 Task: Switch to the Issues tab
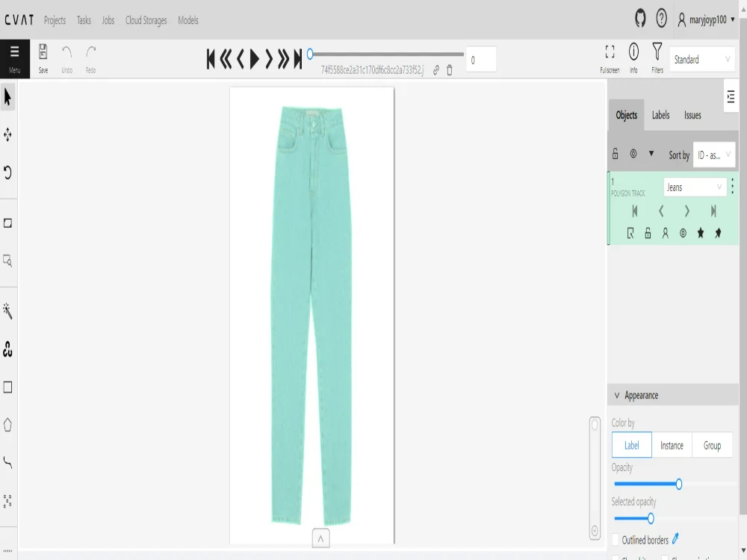[692, 115]
